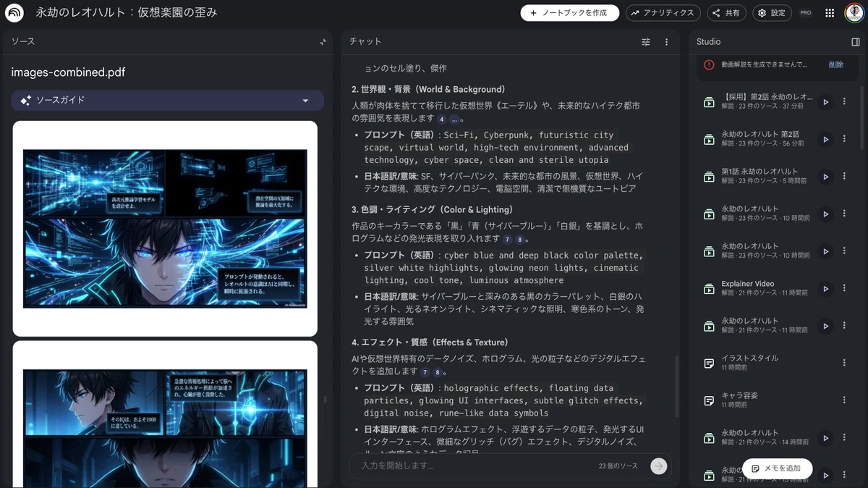Open chat panel more options menu

tap(666, 42)
